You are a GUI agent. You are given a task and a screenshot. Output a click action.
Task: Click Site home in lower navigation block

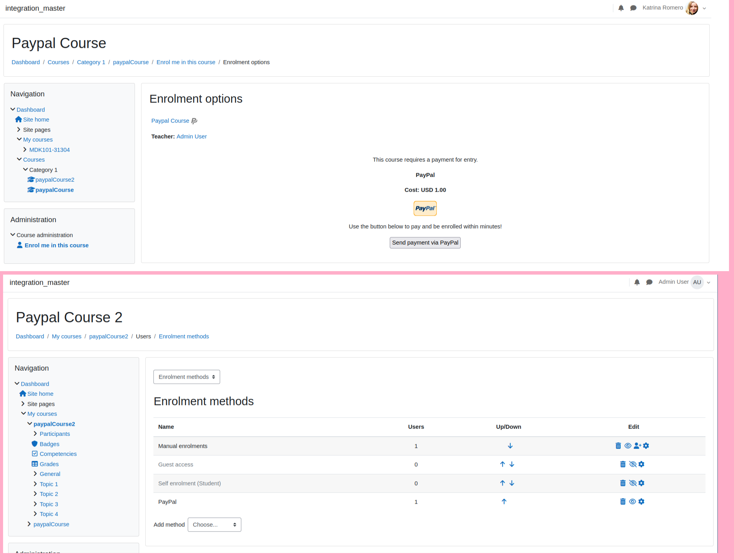click(x=40, y=394)
